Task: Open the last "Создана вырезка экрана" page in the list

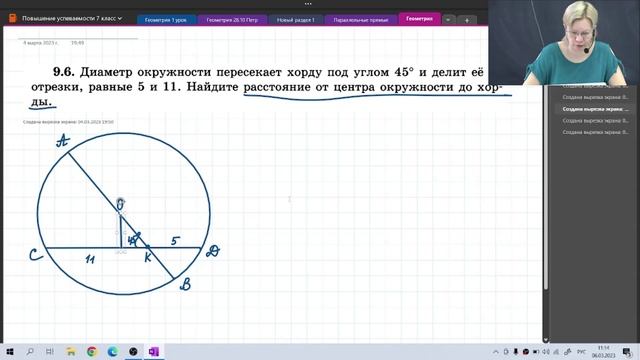Action: [595, 132]
